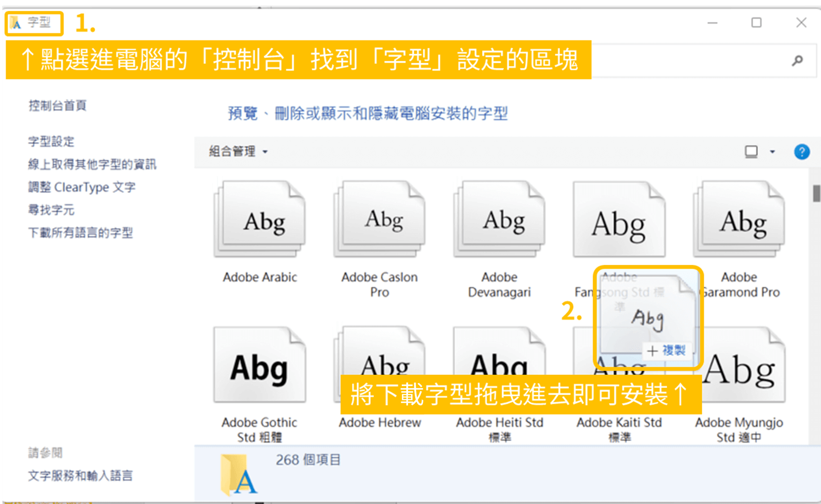The height and width of the screenshot is (504, 821).
Task: Click the blue help question mark icon
Action: click(x=802, y=152)
